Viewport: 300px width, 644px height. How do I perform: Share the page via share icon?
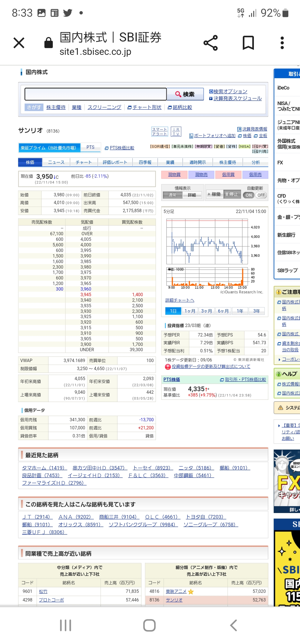tap(211, 43)
